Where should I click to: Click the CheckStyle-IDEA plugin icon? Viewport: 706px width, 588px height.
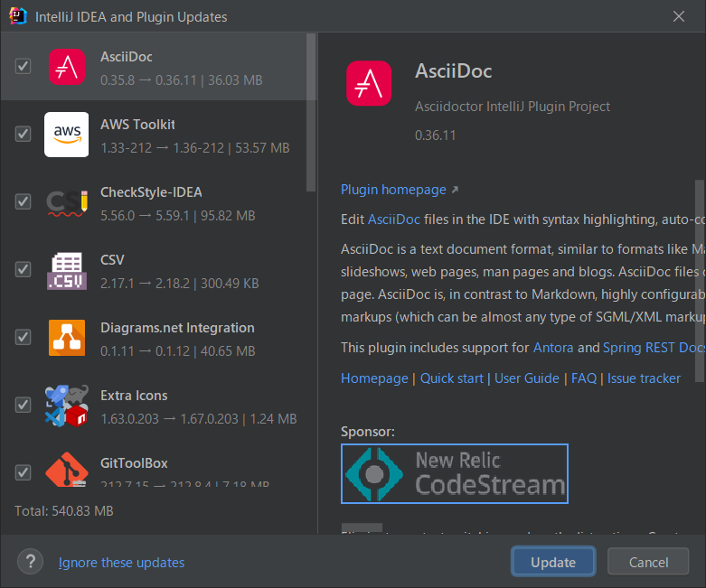tap(67, 202)
